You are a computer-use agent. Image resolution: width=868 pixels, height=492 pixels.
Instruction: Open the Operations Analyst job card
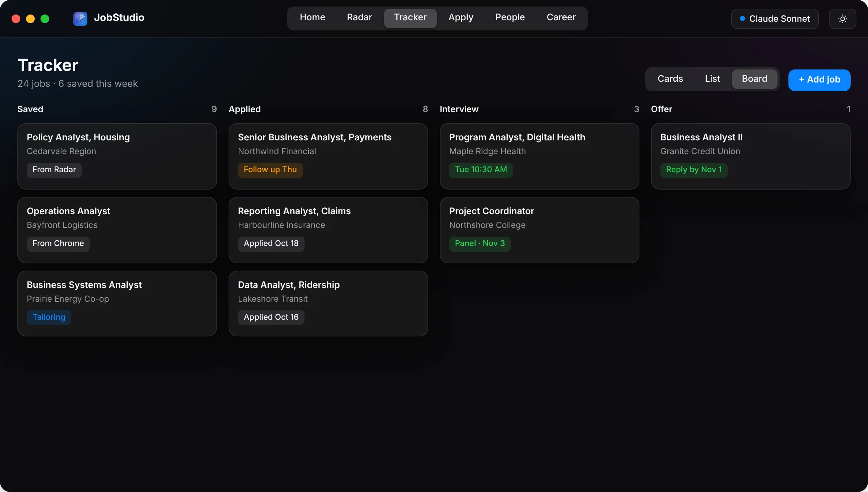pos(117,230)
